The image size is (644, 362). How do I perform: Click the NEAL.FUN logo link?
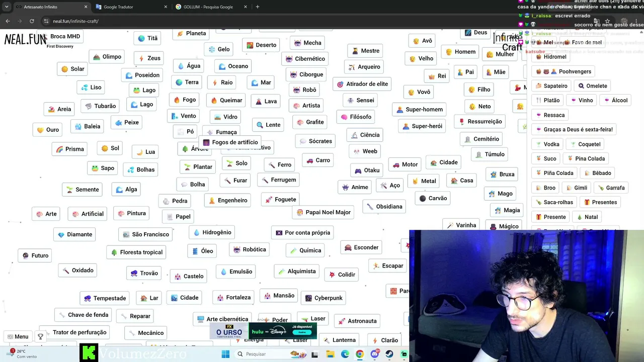pos(25,39)
